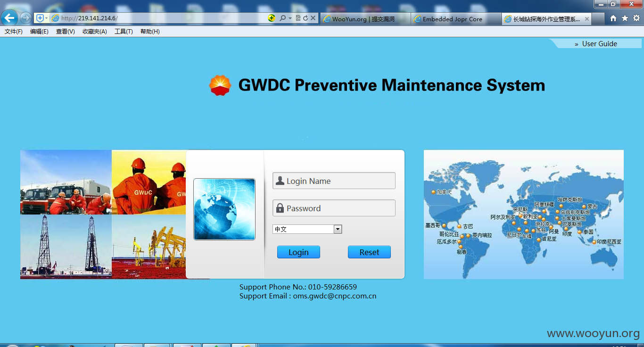644x347 pixels.
Task: Click the 墨西哥 marker on the world map
Action: click(x=444, y=226)
